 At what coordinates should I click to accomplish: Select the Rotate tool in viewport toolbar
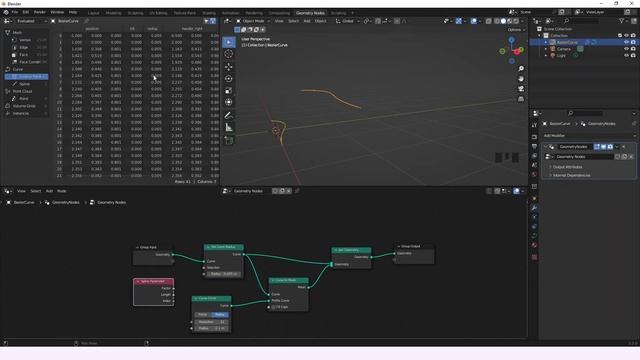coord(229,78)
